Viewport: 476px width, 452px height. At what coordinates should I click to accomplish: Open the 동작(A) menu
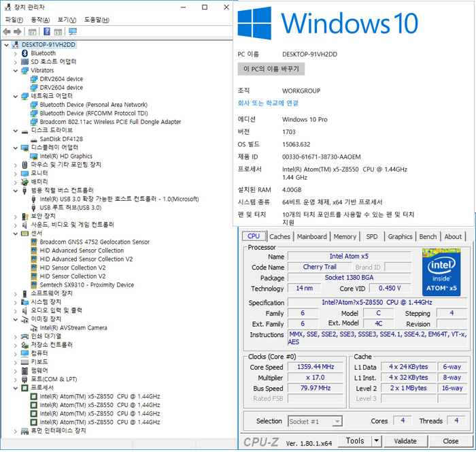tap(40, 20)
